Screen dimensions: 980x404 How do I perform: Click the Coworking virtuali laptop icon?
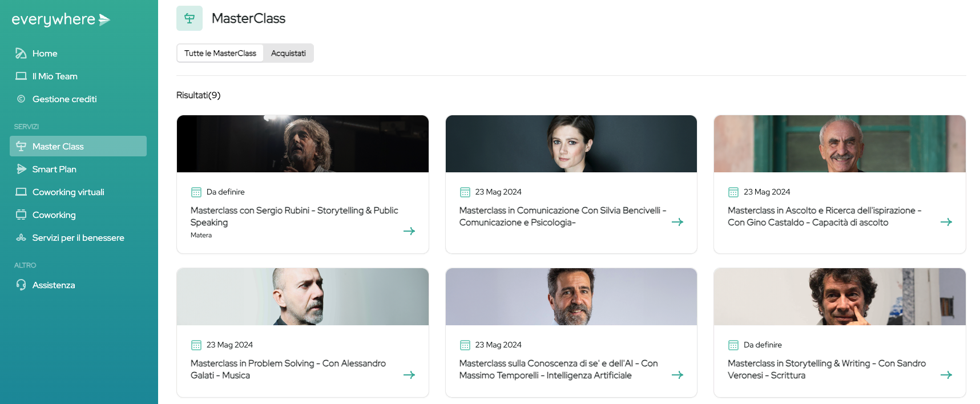tap(21, 192)
